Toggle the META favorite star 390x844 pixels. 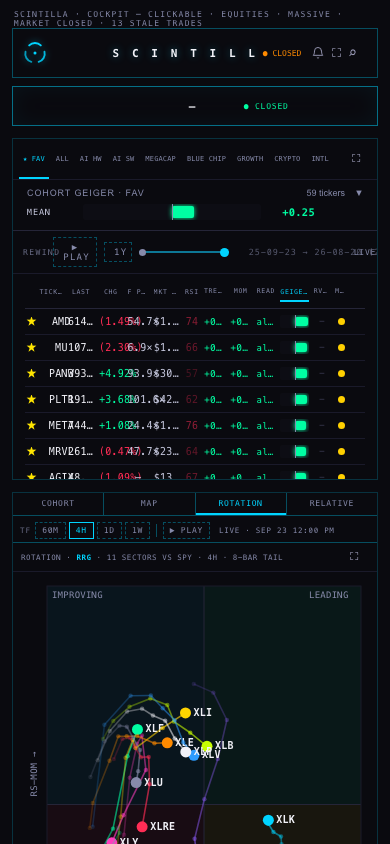click(x=31, y=425)
